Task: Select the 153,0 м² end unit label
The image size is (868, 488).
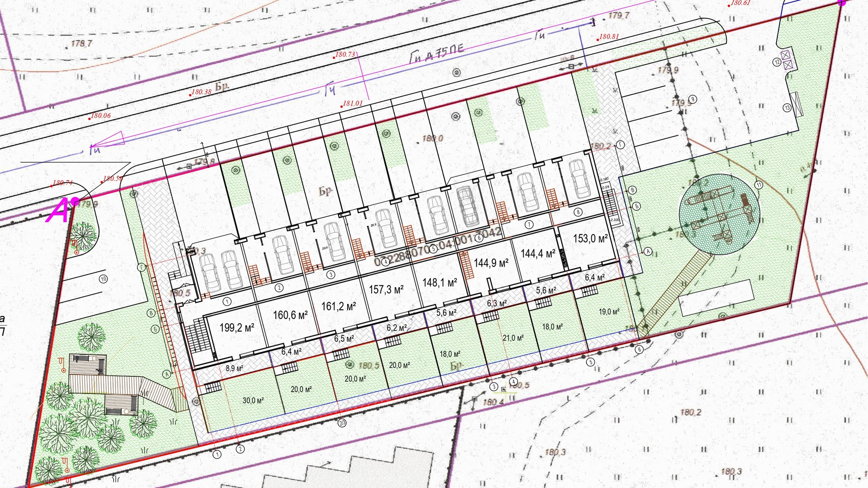Action: click(x=591, y=238)
